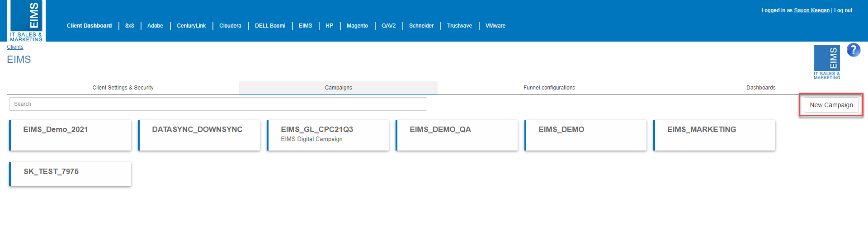Open the DATASYNC_DOWNSYNC campaign card
The image size is (868, 231).
click(199, 135)
